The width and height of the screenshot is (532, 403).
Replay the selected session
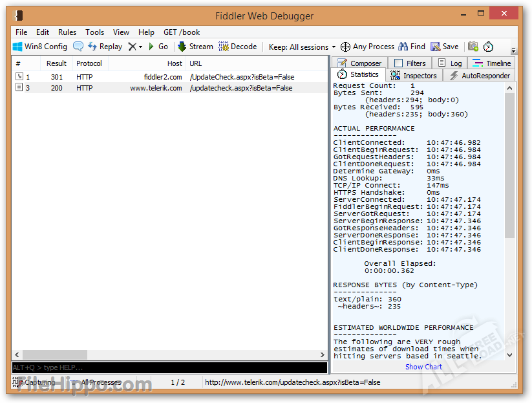pos(105,47)
